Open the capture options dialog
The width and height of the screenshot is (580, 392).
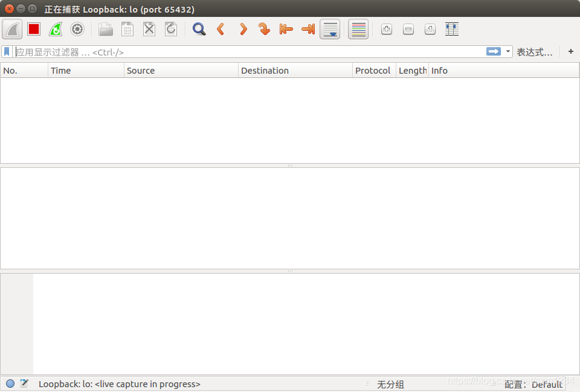[x=77, y=29]
